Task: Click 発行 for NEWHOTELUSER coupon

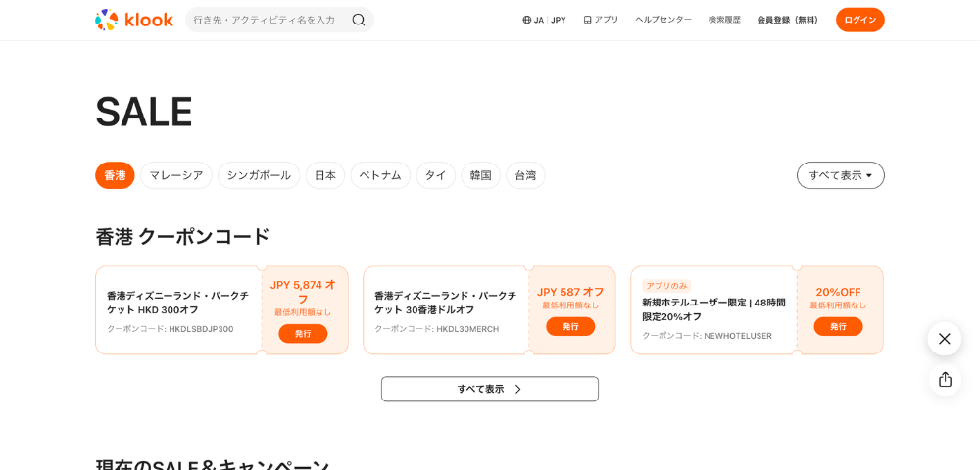Action: (x=838, y=326)
